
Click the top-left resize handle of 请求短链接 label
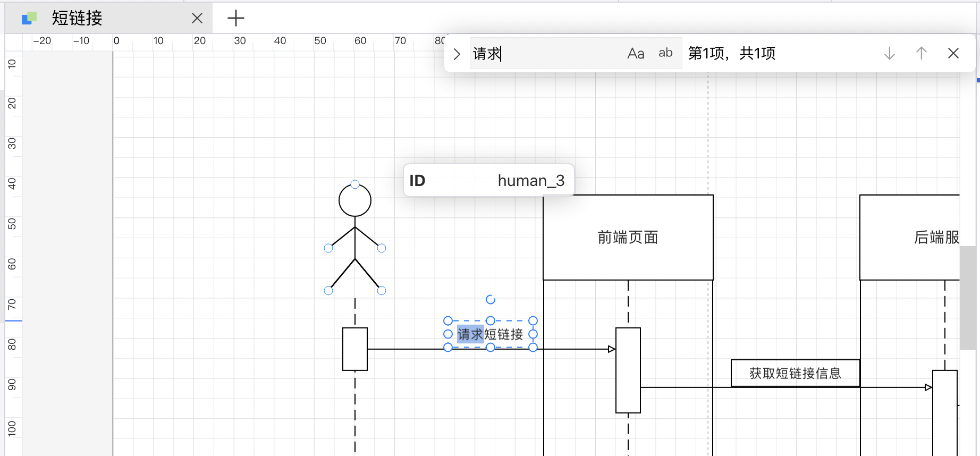point(448,321)
